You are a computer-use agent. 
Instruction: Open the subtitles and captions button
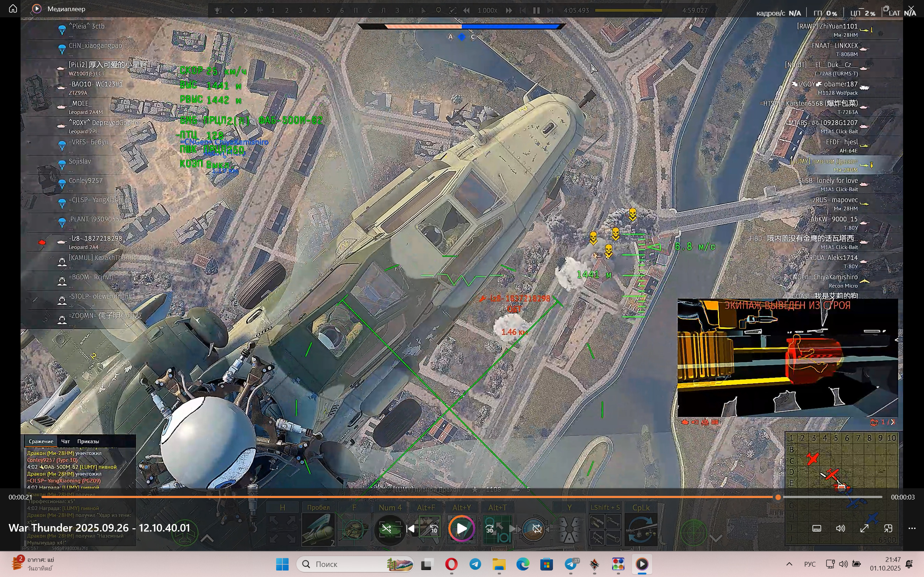[x=817, y=529]
